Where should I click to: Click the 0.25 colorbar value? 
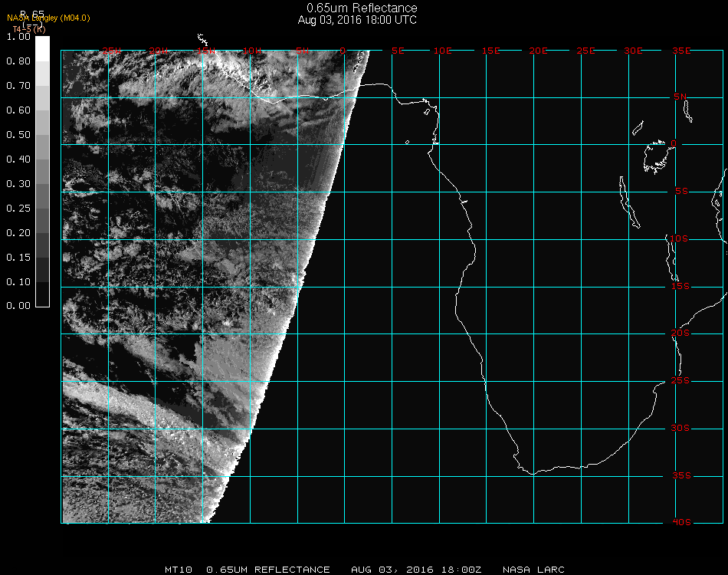(x=18, y=209)
